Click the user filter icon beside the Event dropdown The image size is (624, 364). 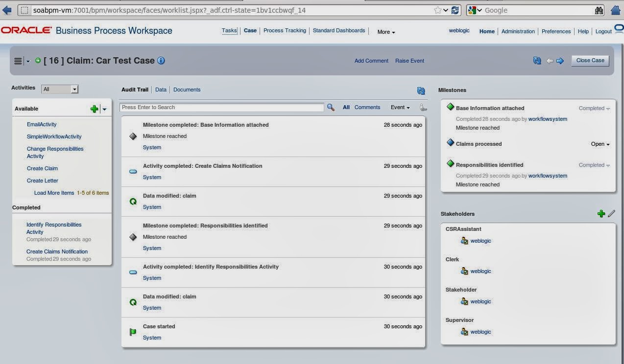click(x=423, y=107)
